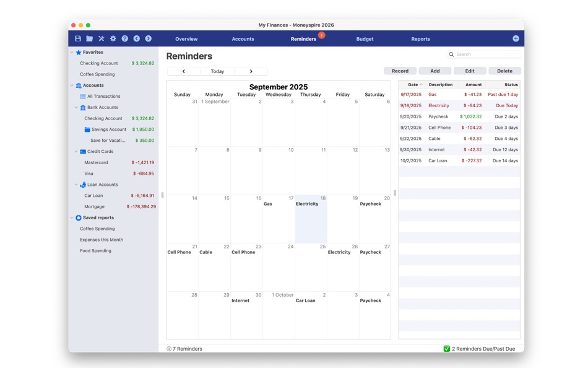This screenshot has height=368, width=588.
Task: Collapse the Loan Accounts group
Action: coord(76,185)
